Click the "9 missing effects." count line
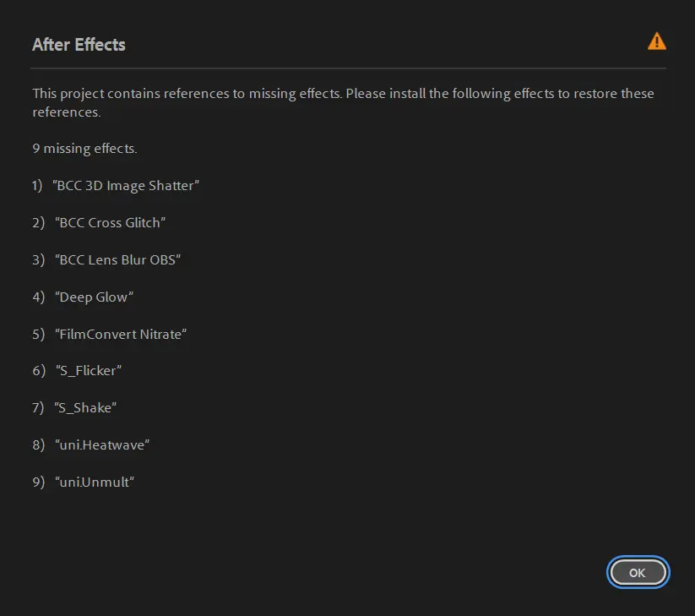This screenshot has height=616, width=695. tap(84, 149)
